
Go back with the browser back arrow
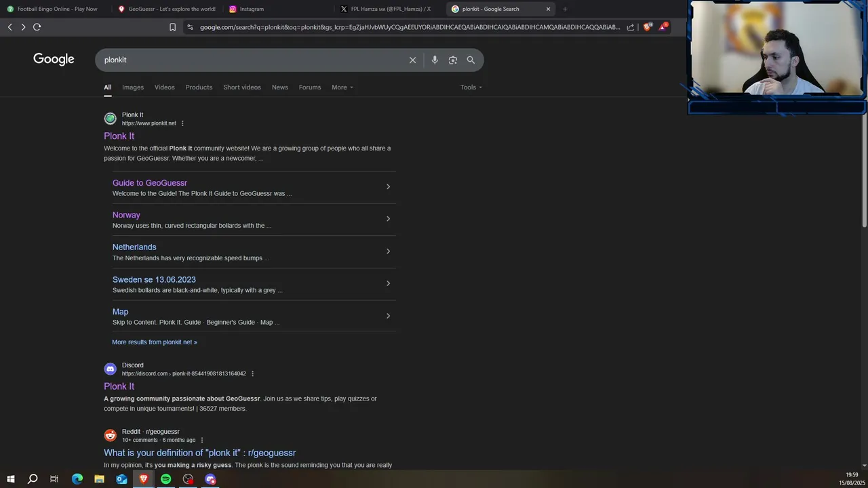coord(9,27)
